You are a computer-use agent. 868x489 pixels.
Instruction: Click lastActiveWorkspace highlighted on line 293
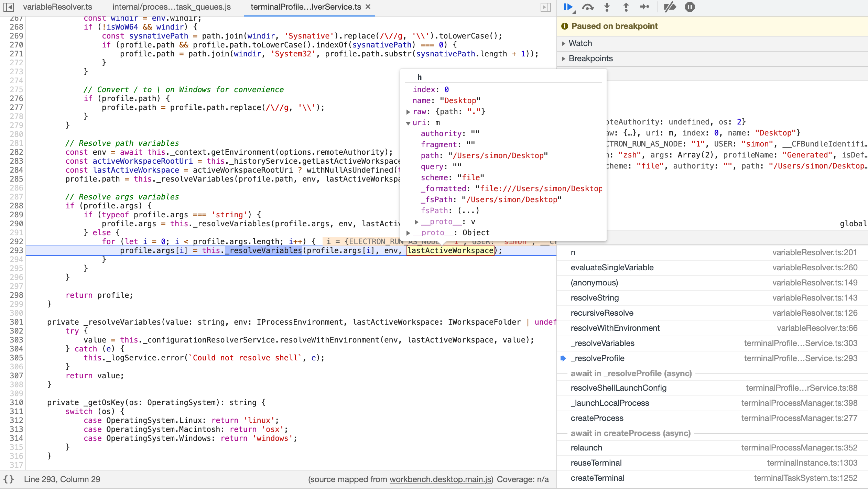(x=451, y=250)
